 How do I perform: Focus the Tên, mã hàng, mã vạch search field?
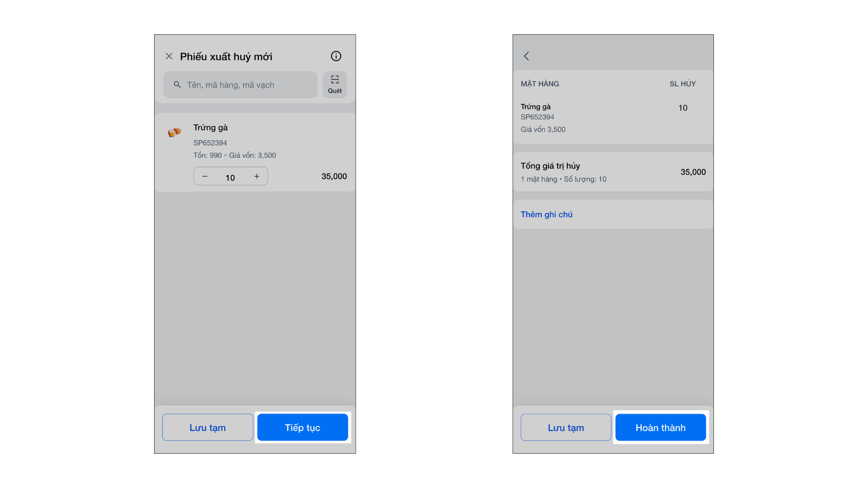249,84
